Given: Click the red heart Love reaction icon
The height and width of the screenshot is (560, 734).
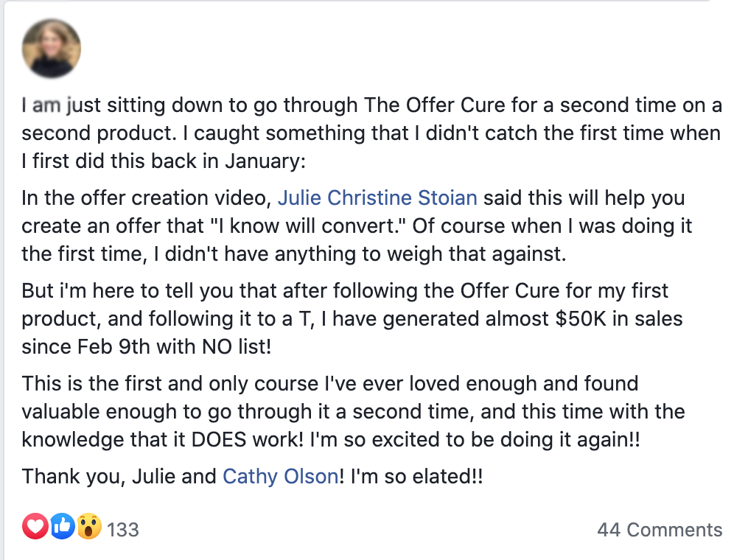Looking at the screenshot, I should pyautogui.click(x=35, y=526).
